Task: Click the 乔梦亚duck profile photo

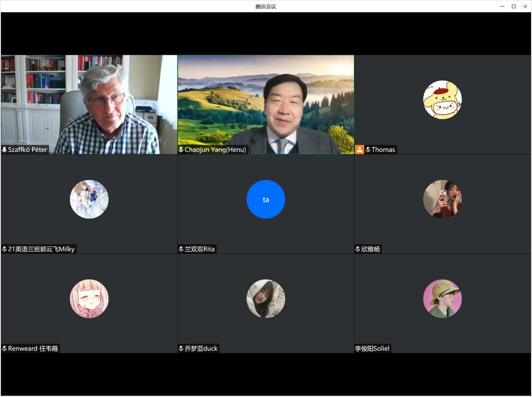Action: coord(266,299)
